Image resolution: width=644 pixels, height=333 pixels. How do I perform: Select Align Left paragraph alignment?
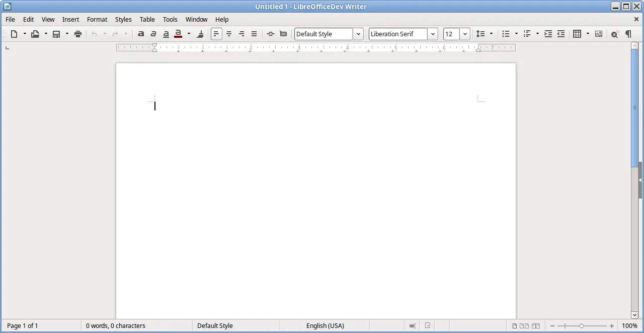point(216,34)
